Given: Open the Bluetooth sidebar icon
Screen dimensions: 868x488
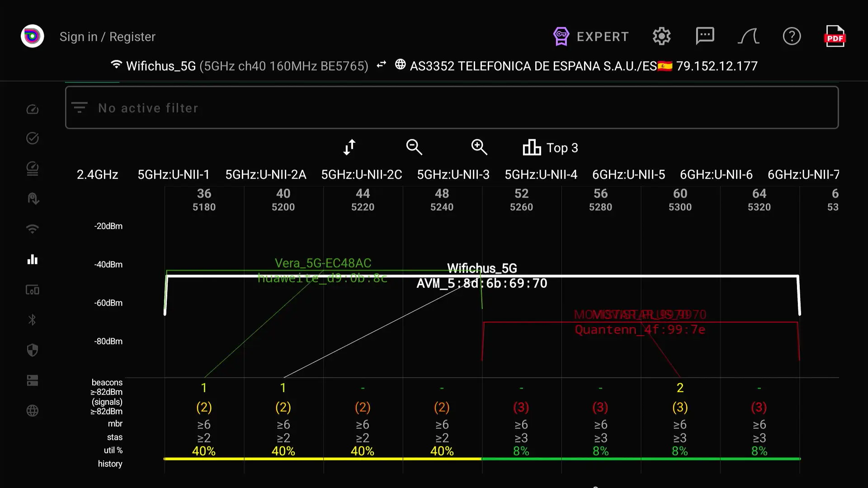Looking at the screenshot, I should (x=32, y=320).
